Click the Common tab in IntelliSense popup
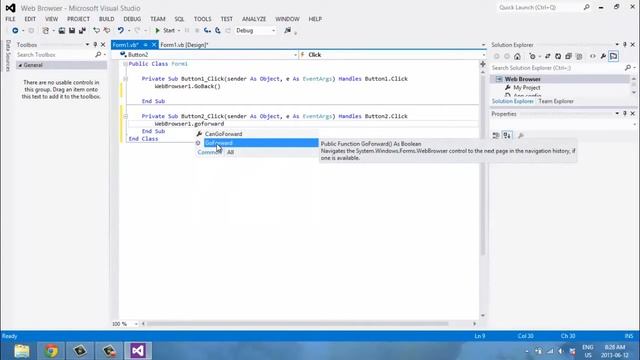This screenshot has width=640, height=360. tap(210, 152)
